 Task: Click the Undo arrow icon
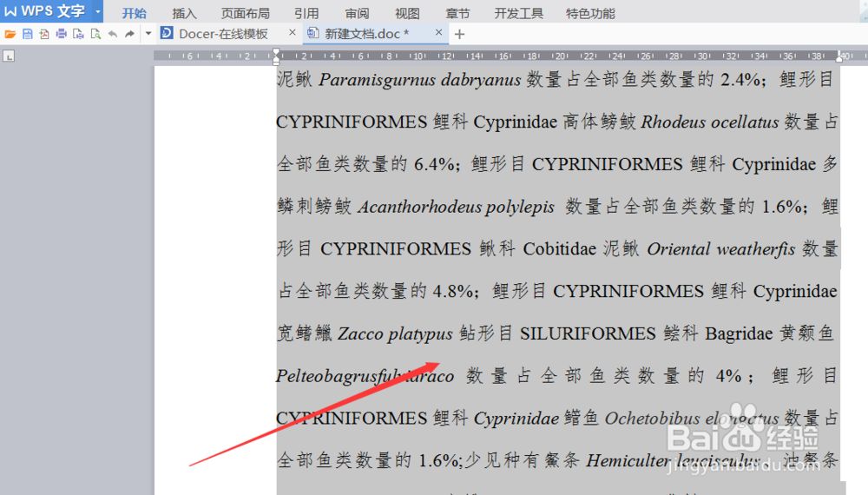coord(112,35)
